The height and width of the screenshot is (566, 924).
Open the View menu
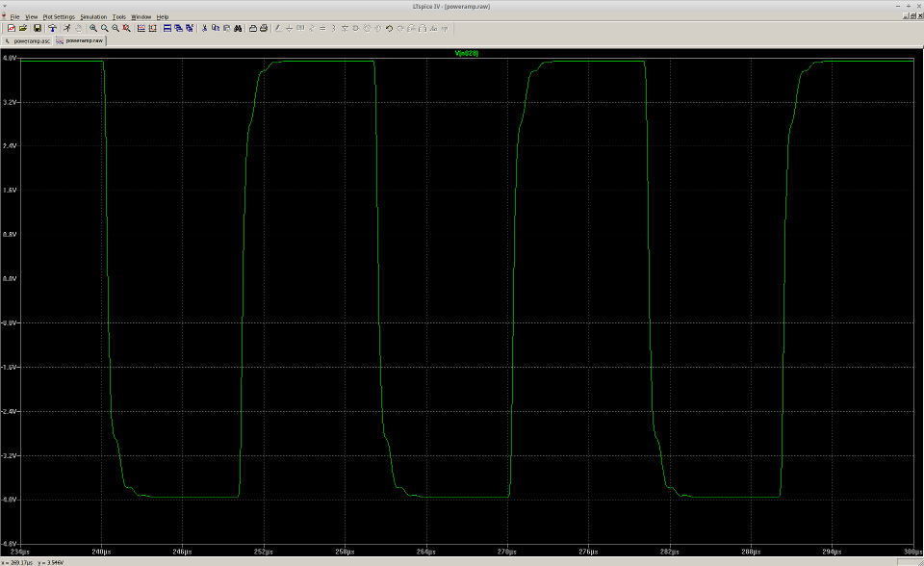coord(31,17)
